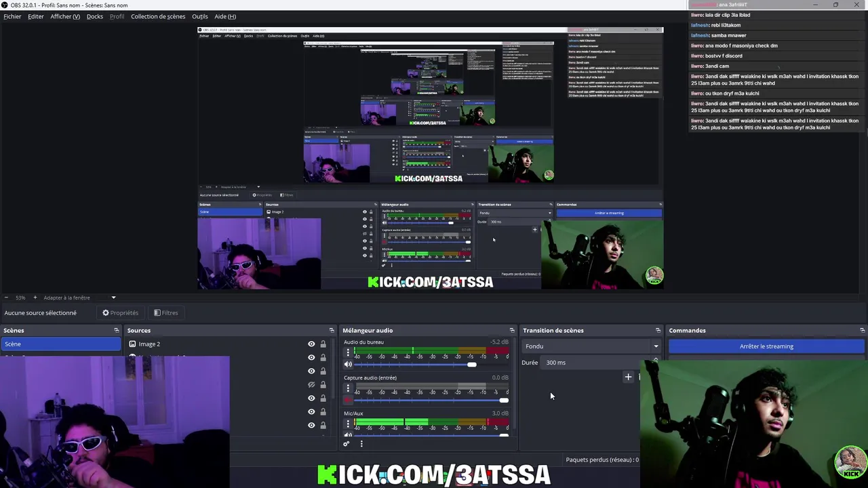Open advanced audio properties gear icon
Screen dimensions: 868x488
[346, 444]
